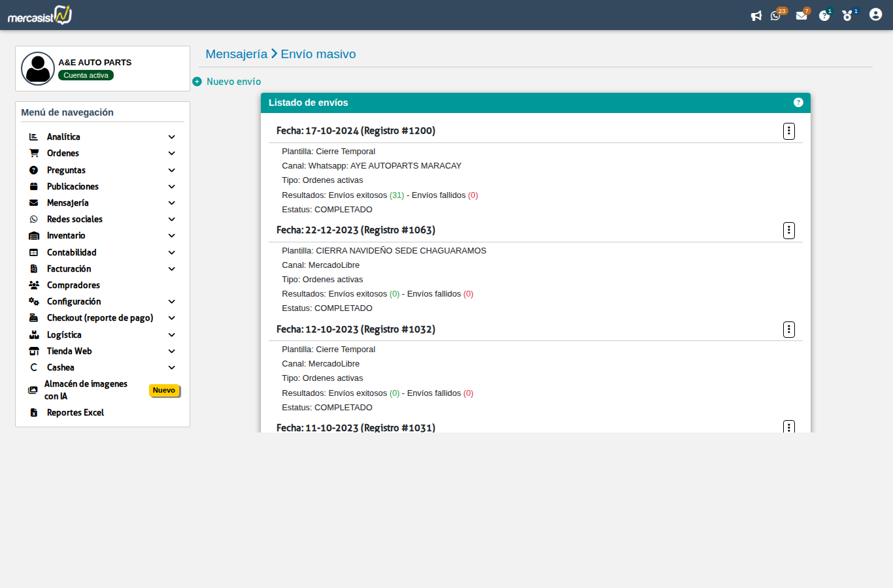
Task: Select Almacén de imagenes con IA
Action: pos(86,390)
